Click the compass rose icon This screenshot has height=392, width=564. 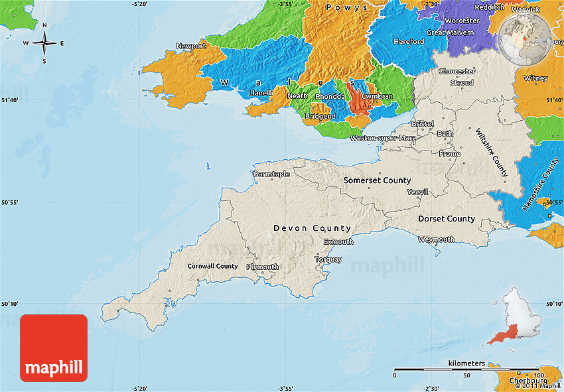coord(44,44)
